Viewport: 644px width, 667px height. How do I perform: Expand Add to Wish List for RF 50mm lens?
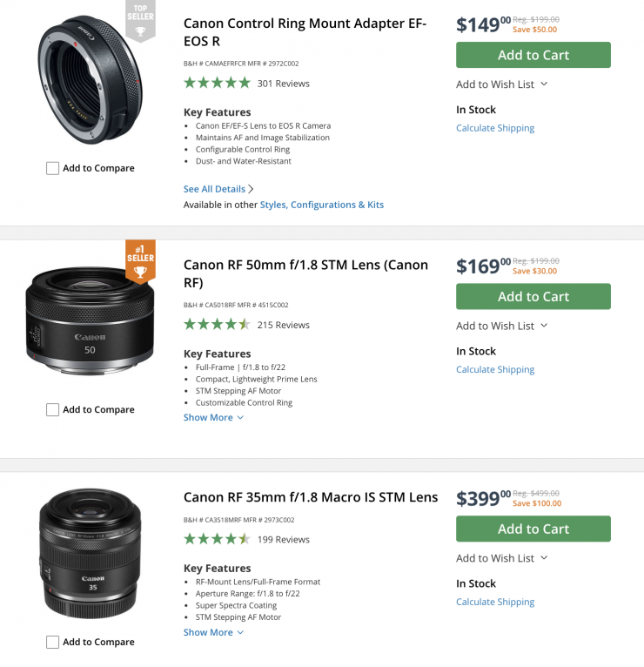(x=502, y=326)
